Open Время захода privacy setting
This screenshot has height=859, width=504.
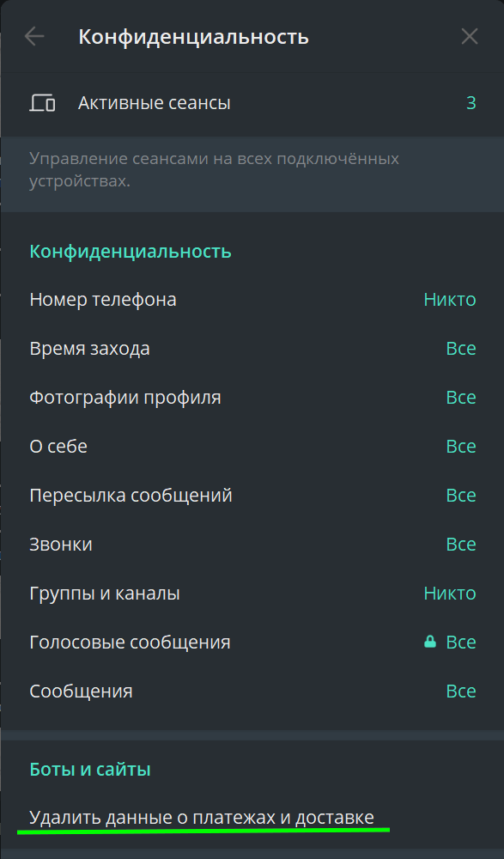[x=252, y=349]
